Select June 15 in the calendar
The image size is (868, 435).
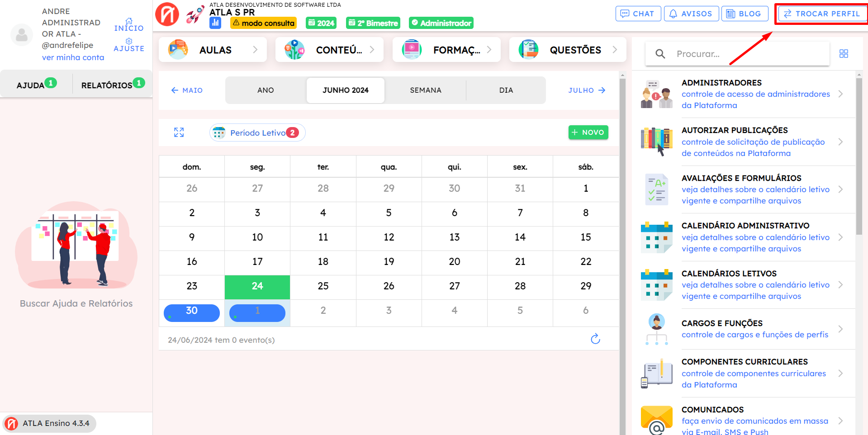(586, 237)
